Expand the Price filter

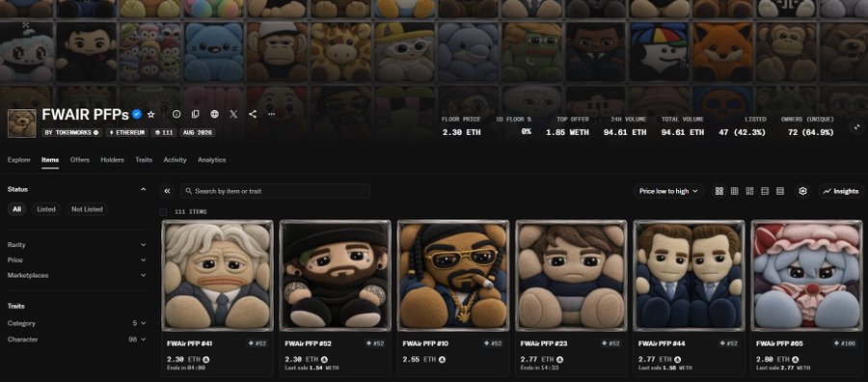point(77,259)
